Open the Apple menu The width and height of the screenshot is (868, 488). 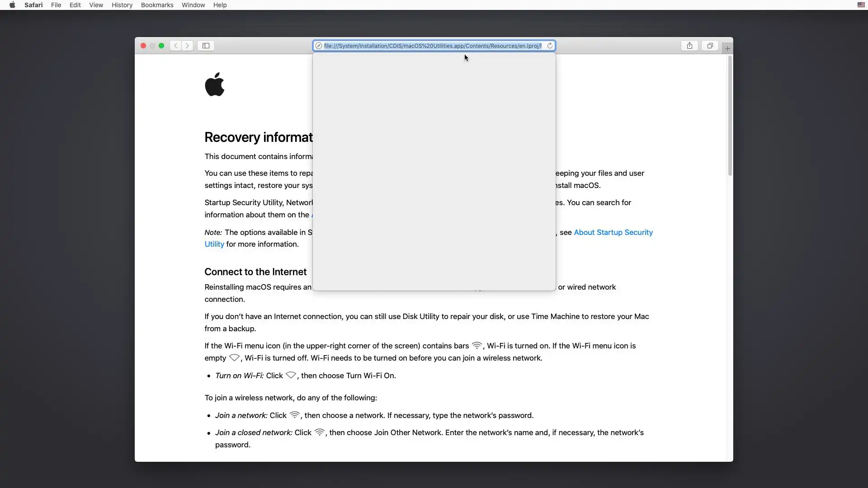click(x=12, y=5)
